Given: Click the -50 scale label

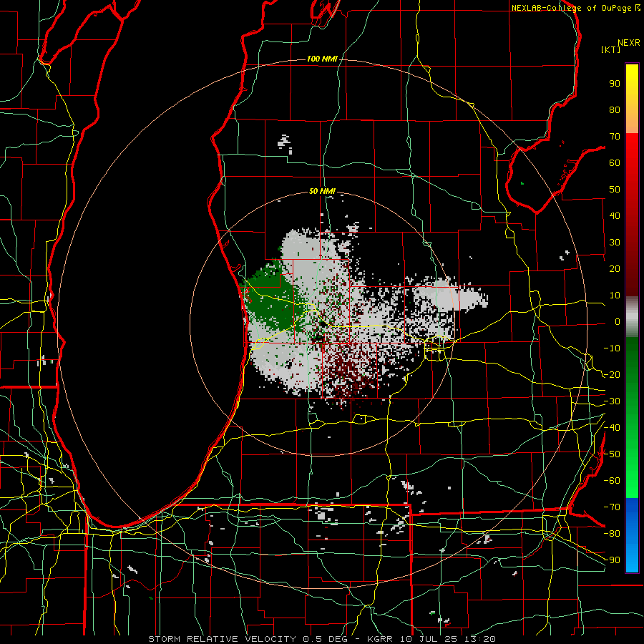Looking at the screenshot, I should tap(612, 454).
